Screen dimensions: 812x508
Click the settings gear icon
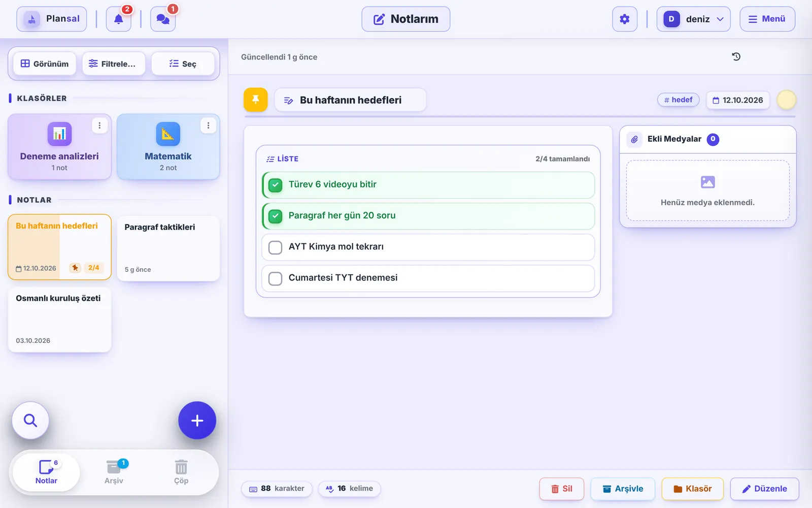coord(625,19)
